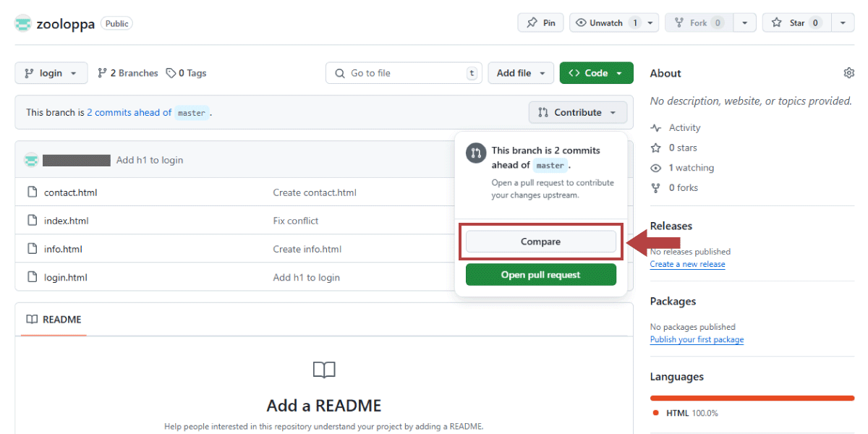View the 1 watching link
Image resolution: width=868 pixels, height=434 pixels.
coord(682,168)
